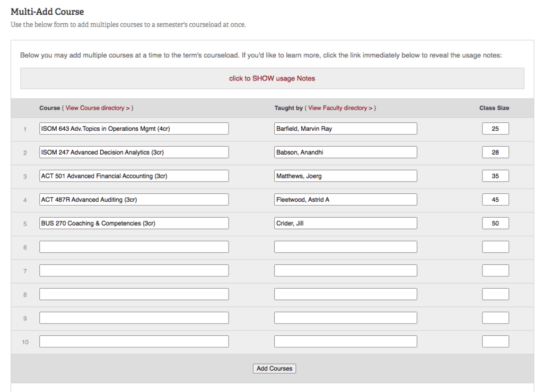Focus the empty faculty field in row 7
The image size is (543, 392).
[x=345, y=271]
